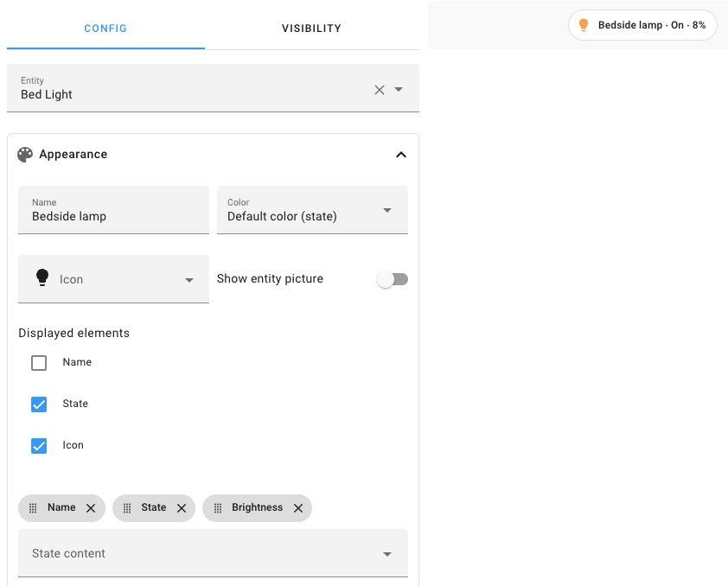Viewport: 728px width, 586px height.
Task: Open the State content dropdown
Action: tap(386, 553)
